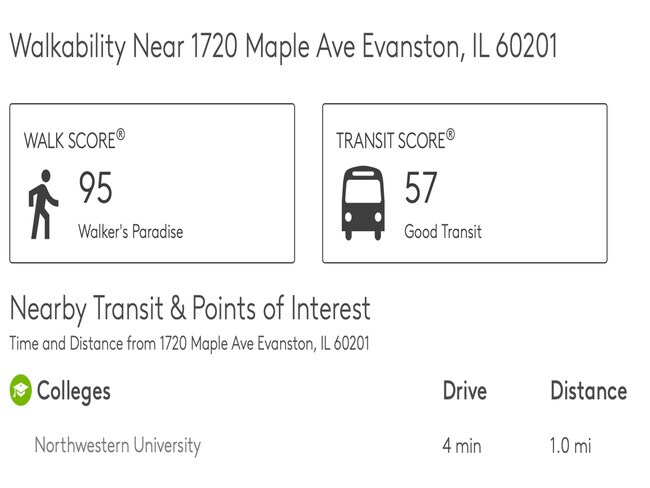This screenshot has height=488, width=650.
Task: Open the Transit Score card
Action: [x=465, y=183]
